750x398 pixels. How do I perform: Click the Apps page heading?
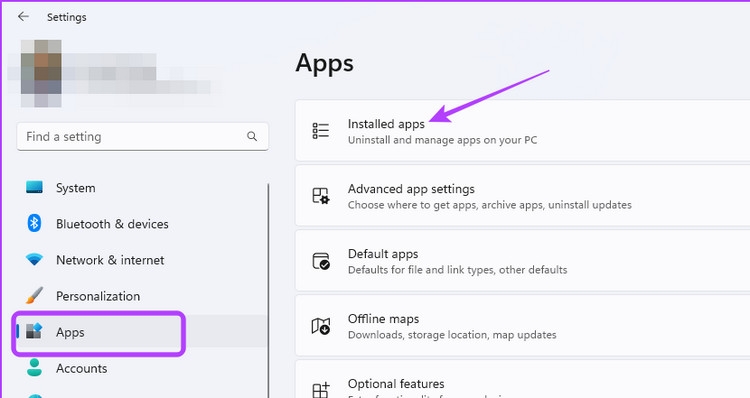coord(325,64)
